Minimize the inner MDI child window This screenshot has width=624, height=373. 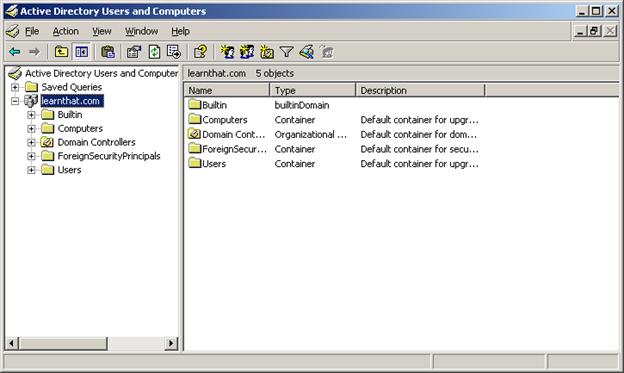coord(580,31)
